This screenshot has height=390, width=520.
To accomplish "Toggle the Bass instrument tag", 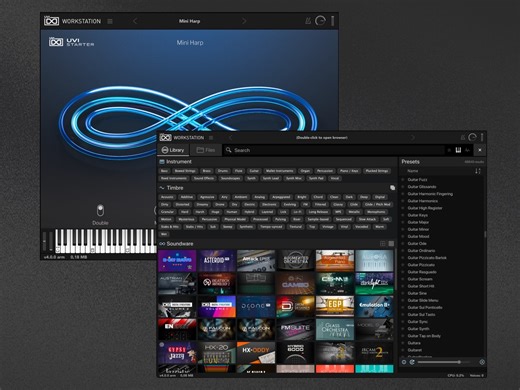I will pos(164,171).
